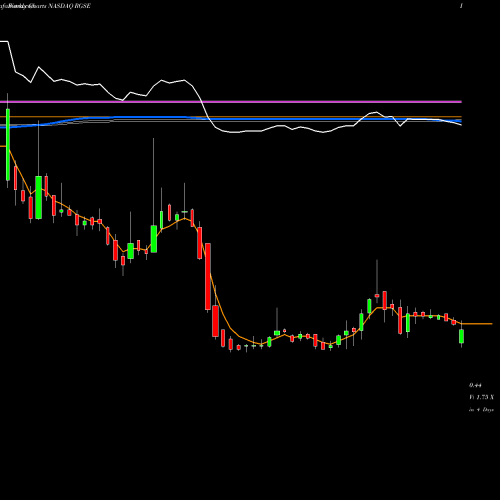Click the flat orange line extension at right edge

(x=477, y=324)
